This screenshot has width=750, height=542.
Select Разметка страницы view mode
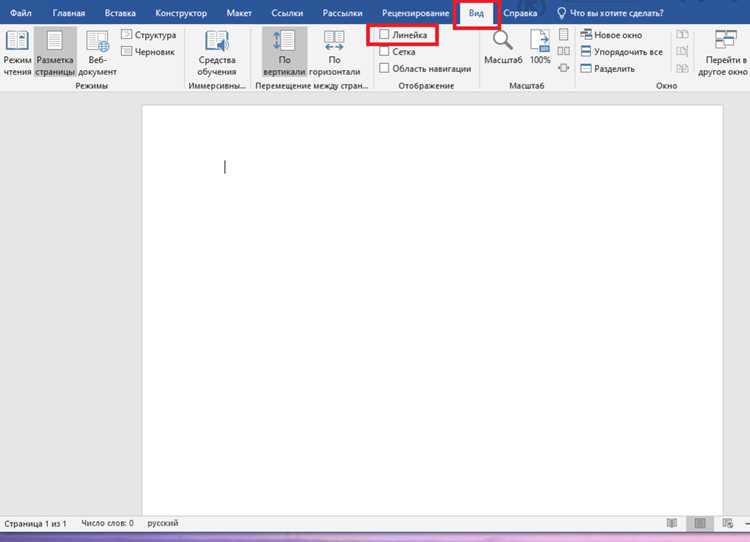tap(55, 53)
